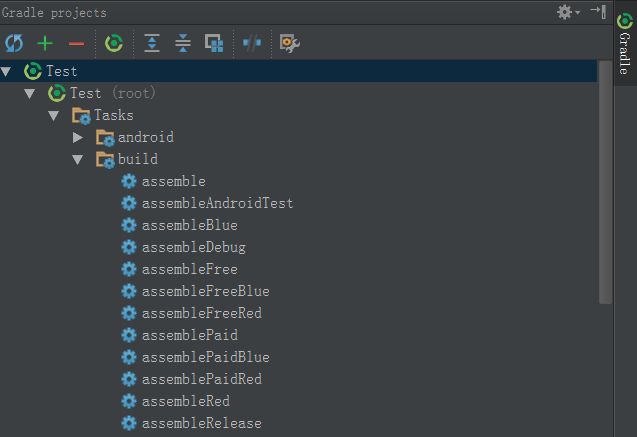Hide the Gradle projects panel
637x437 pixels.
pyautogui.click(x=598, y=11)
